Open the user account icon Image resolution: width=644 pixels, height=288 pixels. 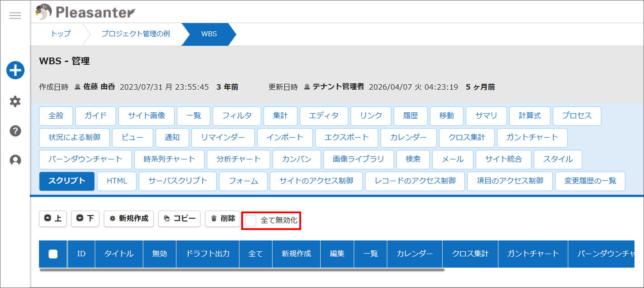15,160
